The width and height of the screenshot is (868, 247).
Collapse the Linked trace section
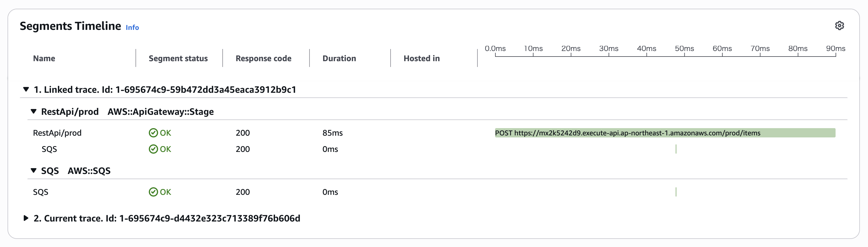pos(26,89)
